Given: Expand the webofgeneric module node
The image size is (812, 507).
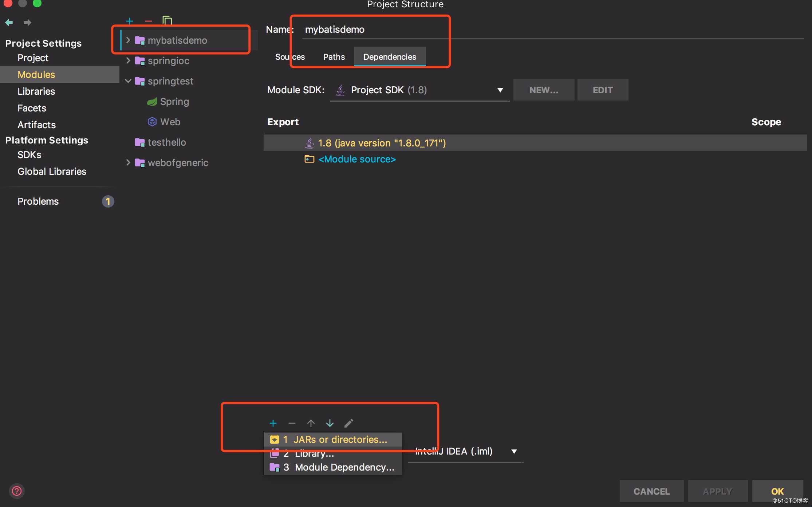Looking at the screenshot, I should [128, 162].
